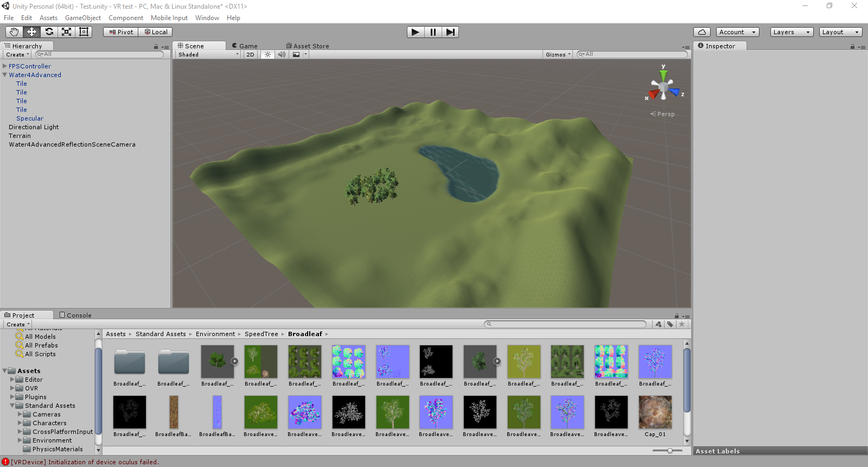868x467 pixels.
Task: Open Inspector panel options menu
Action: 861,47
